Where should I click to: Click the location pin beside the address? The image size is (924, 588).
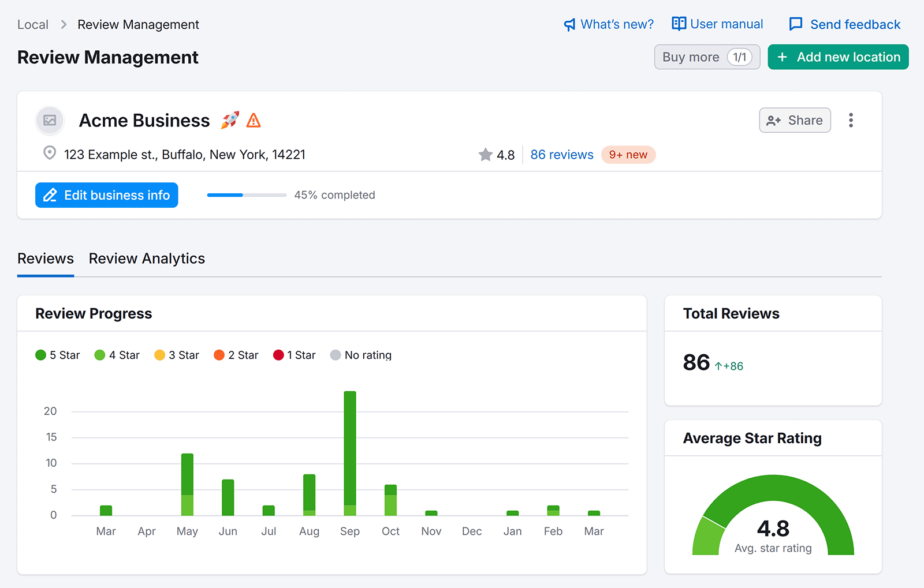50,153
